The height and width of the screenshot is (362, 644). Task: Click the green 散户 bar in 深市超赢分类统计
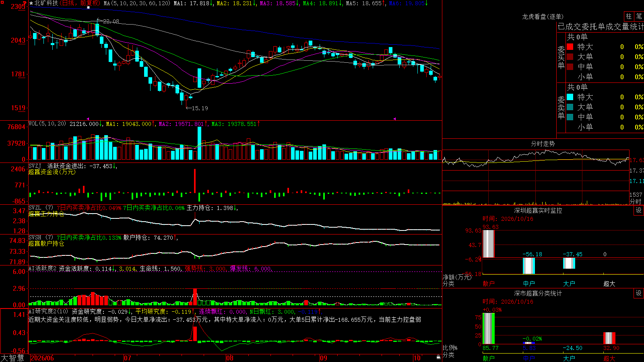click(x=488, y=329)
